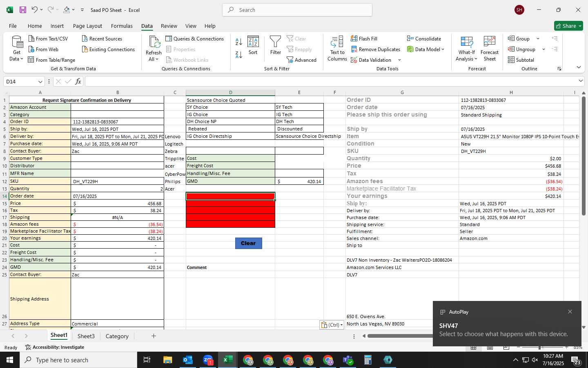Image resolution: width=588 pixels, height=368 pixels.
Task: Expand the formula bar chevron
Action: [581, 81]
